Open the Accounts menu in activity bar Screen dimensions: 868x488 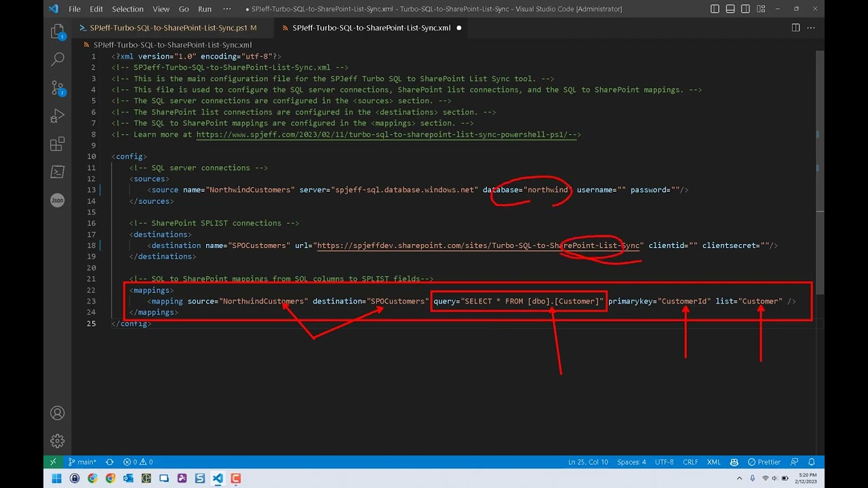click(58, 413)
